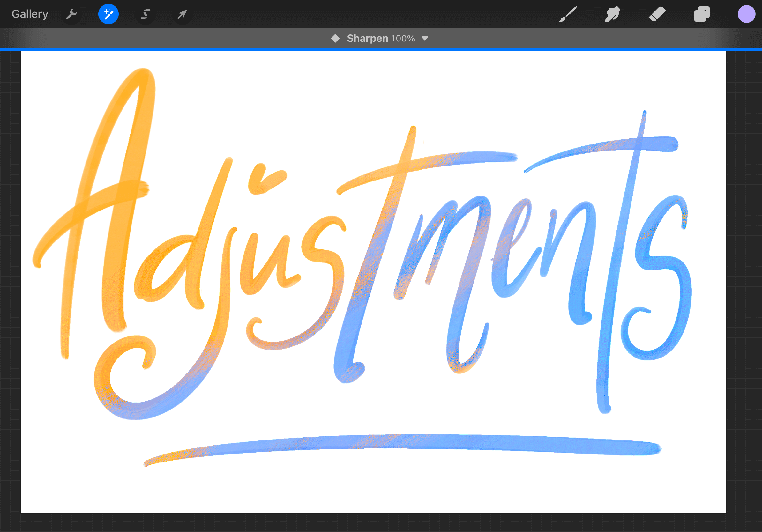762x532 pixels.
Task: Tap the 100% sharpen value
Action: [x=403, y=38]
